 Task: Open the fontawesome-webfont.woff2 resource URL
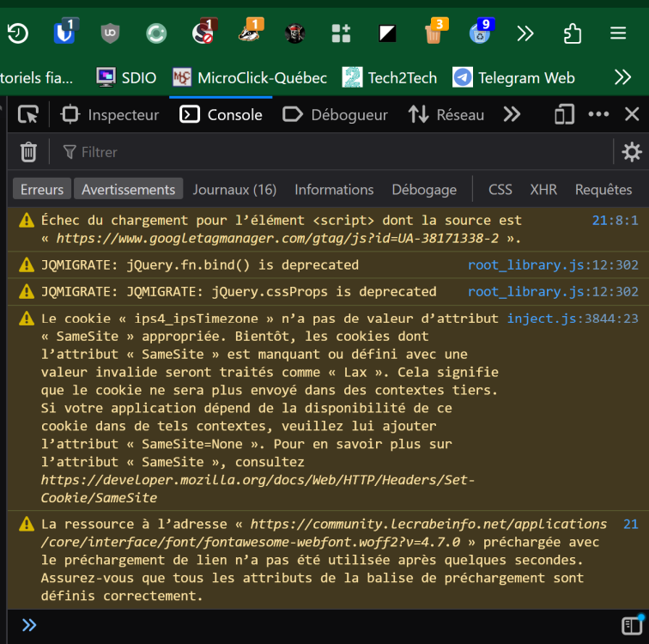324,533
